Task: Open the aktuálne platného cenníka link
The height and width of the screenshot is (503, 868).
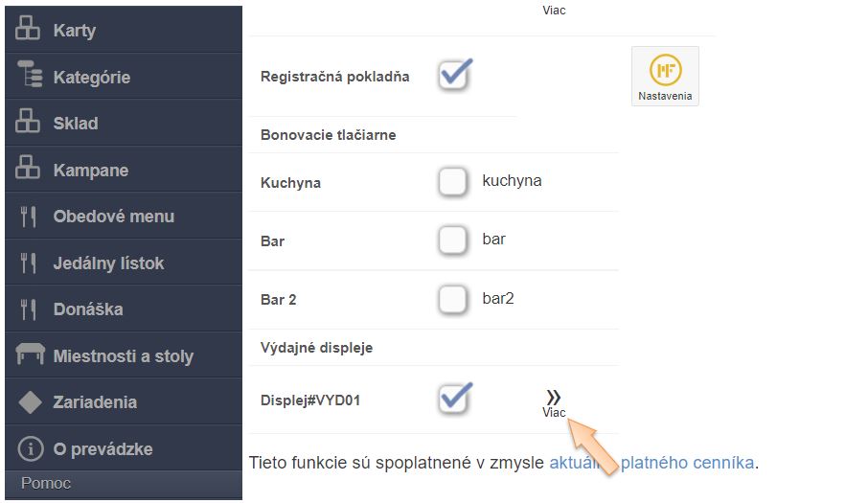Action: pyautogui.click(x=651, y=464)
